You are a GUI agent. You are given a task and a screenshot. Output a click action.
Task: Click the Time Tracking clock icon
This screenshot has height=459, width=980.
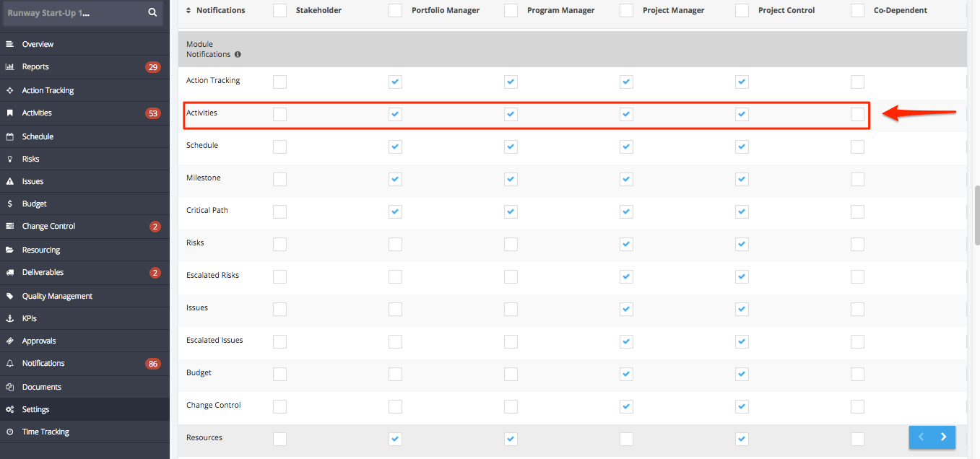pos(10,432)
